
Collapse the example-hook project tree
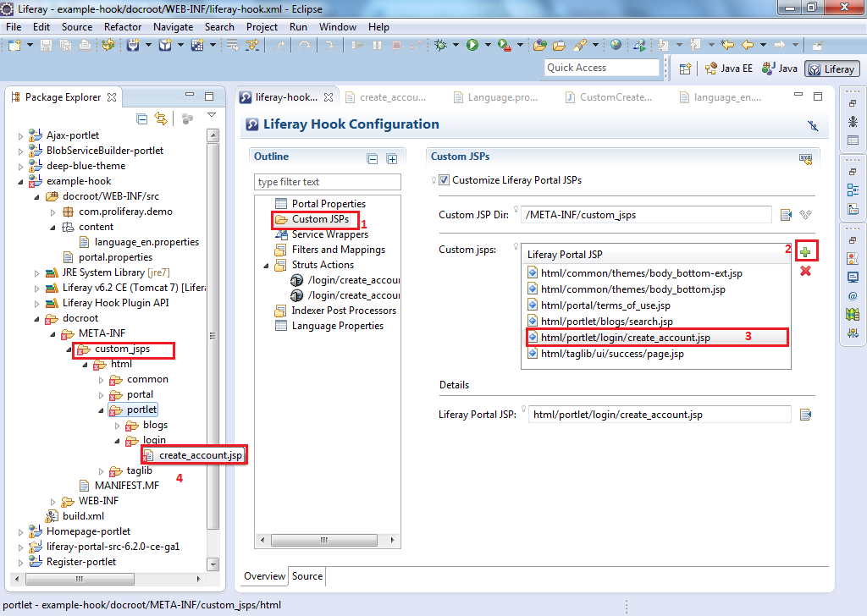[19, 180]
